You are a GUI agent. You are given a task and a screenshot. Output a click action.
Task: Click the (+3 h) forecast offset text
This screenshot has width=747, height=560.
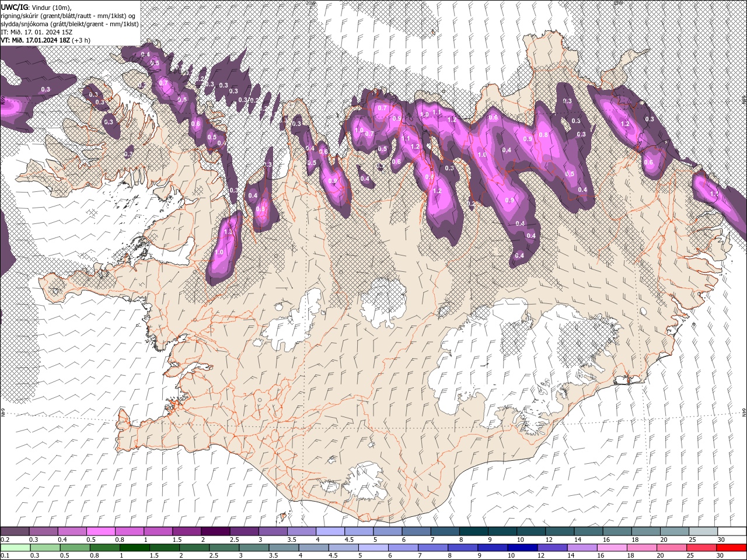[x=81, y=40]
